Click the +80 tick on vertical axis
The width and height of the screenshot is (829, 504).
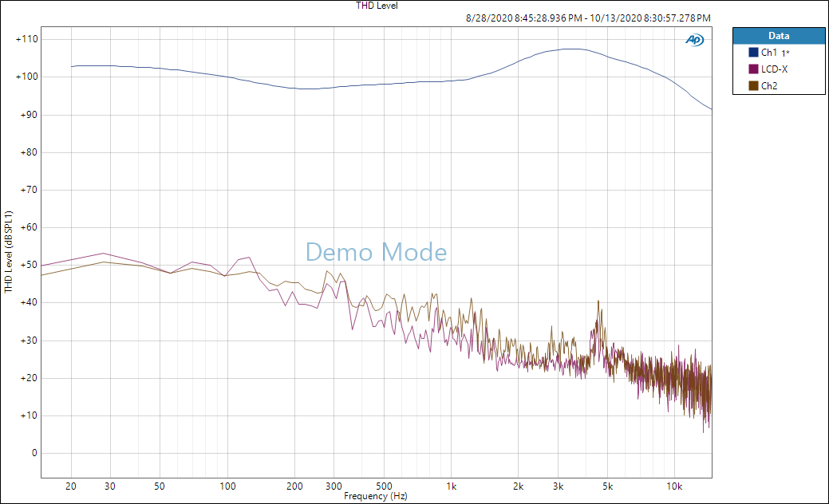pyautogui.click(x=29, y=152)
